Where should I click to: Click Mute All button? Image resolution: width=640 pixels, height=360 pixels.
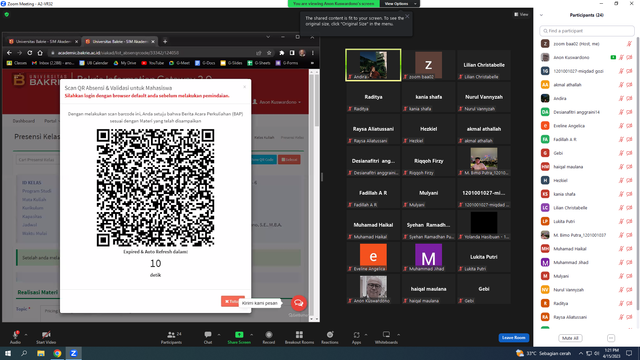click(570, 338)
